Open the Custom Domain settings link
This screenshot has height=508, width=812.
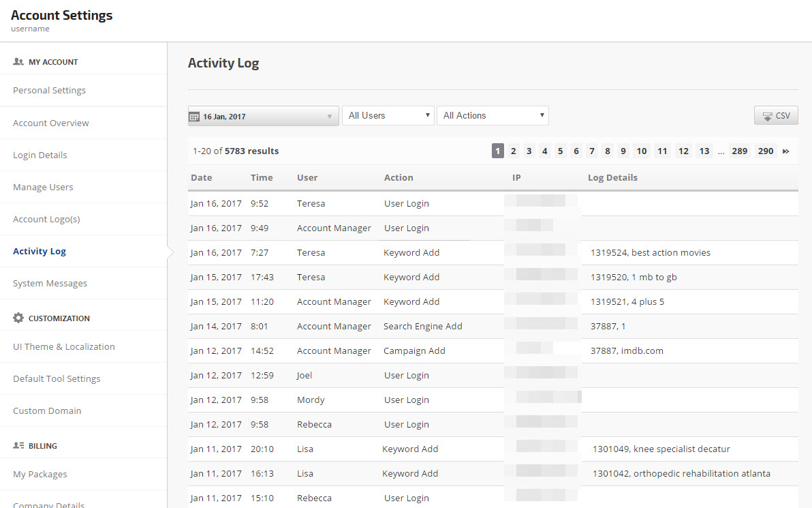(47, 411)
